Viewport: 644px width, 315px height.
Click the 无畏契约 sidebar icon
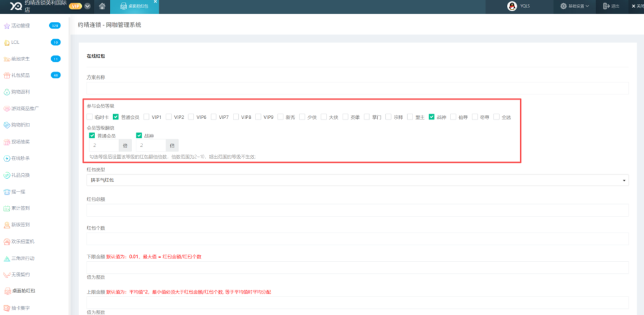point(6,274)
